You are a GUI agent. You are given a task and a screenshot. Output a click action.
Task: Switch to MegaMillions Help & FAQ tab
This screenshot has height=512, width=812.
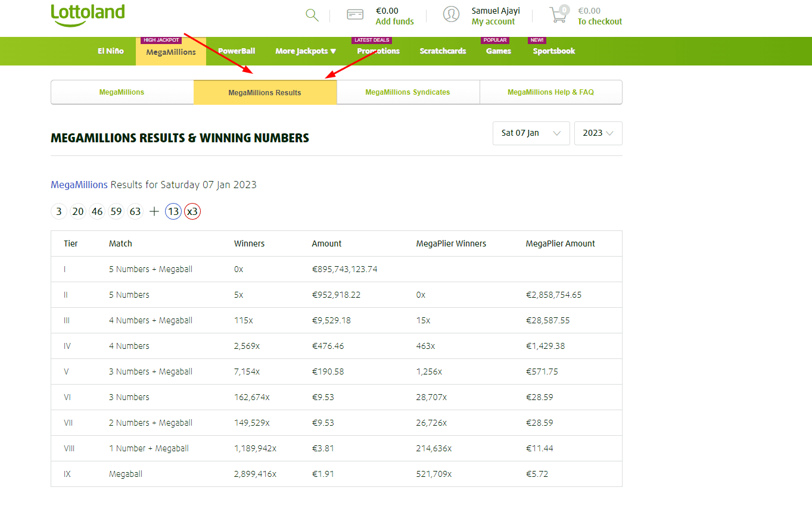[551, 92]
